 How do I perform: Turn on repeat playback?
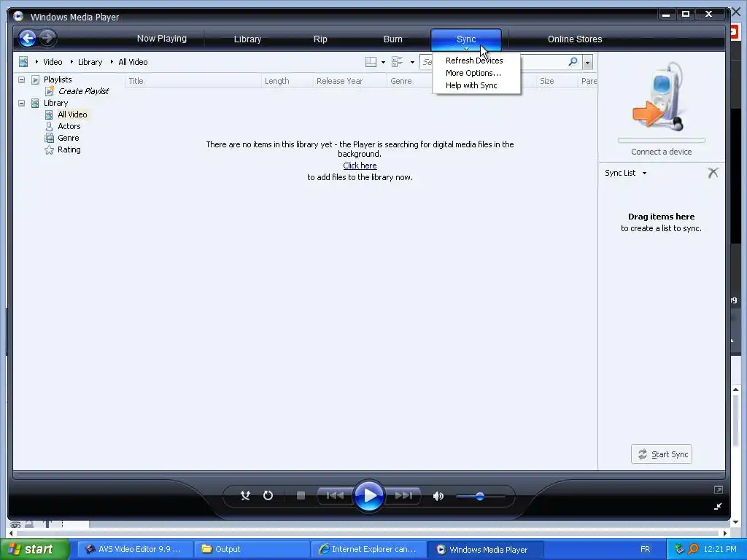tap(268, 496)
